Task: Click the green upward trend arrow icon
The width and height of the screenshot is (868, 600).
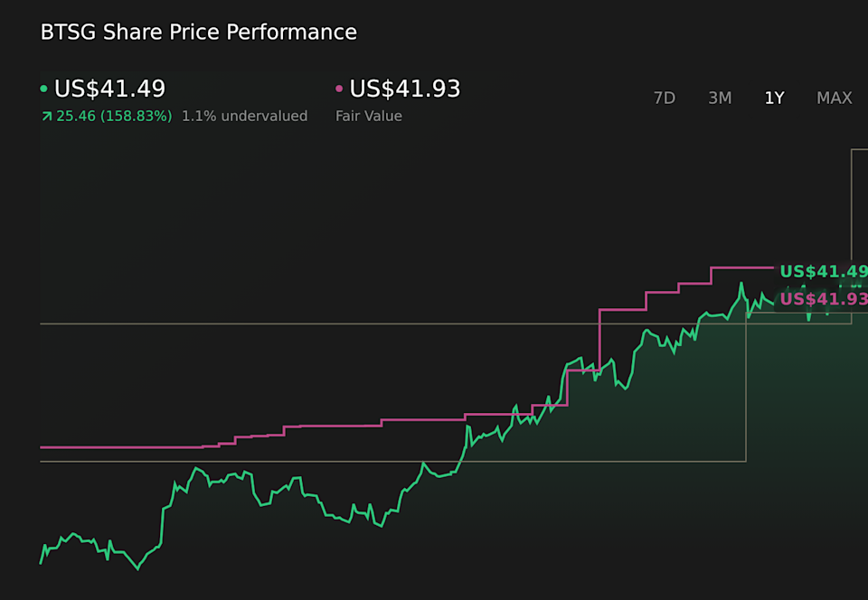Action: tap(47, 116)
